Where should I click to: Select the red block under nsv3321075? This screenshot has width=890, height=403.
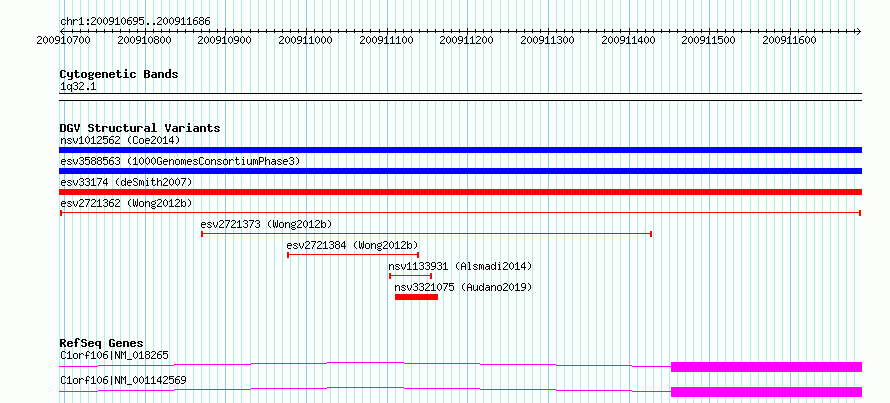pos(417,297)
